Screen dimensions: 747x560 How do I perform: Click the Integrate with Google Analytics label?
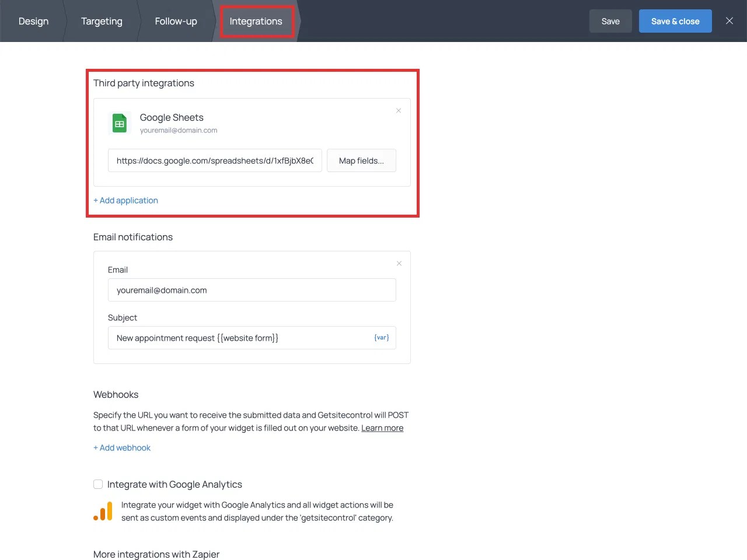(x=174, y=484)
